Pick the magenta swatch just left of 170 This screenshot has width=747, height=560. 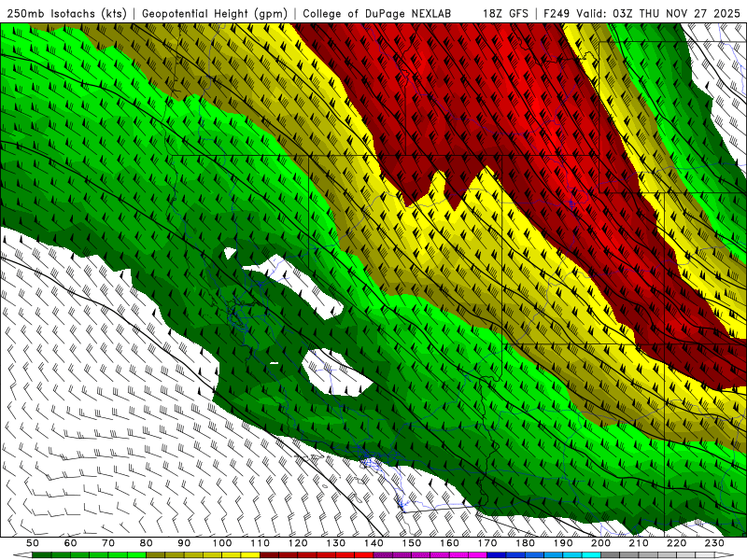477,555
